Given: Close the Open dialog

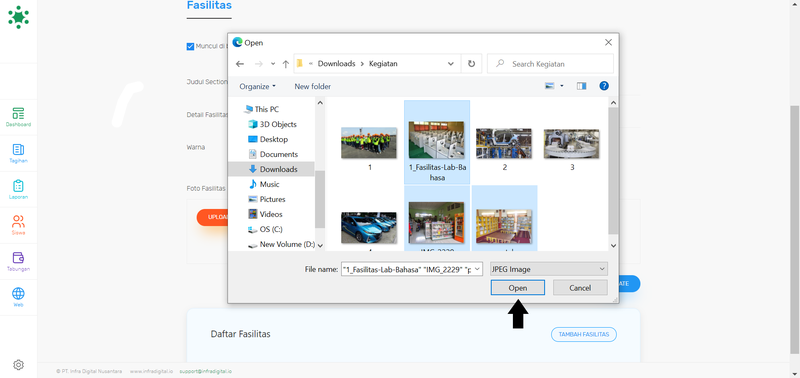Looking at the screenshot, I should 608,42.
